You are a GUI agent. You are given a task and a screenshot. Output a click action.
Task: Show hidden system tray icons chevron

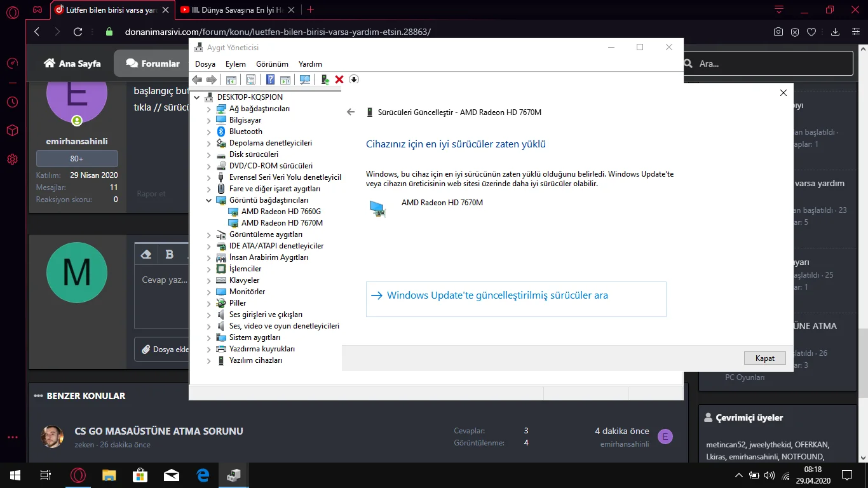[x=738, y=475]
